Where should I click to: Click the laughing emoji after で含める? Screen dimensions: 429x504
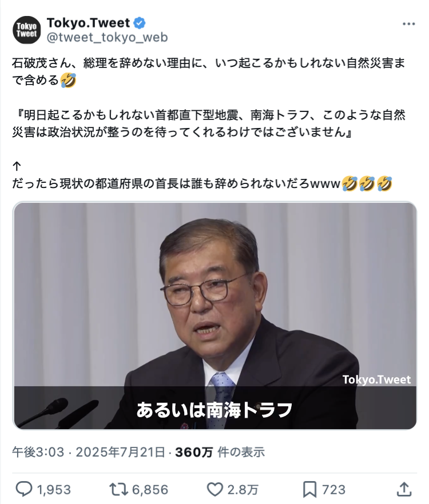pyautogui.click(x=69, y=81)
